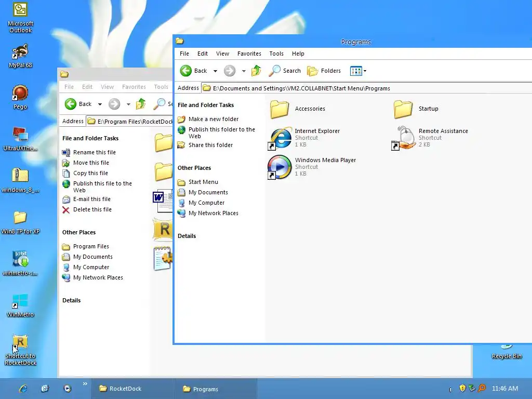This screenshot has width=532, height=399.
Task: Click Forward arrow in RocketDock window
Action: [x=114, y=104]
